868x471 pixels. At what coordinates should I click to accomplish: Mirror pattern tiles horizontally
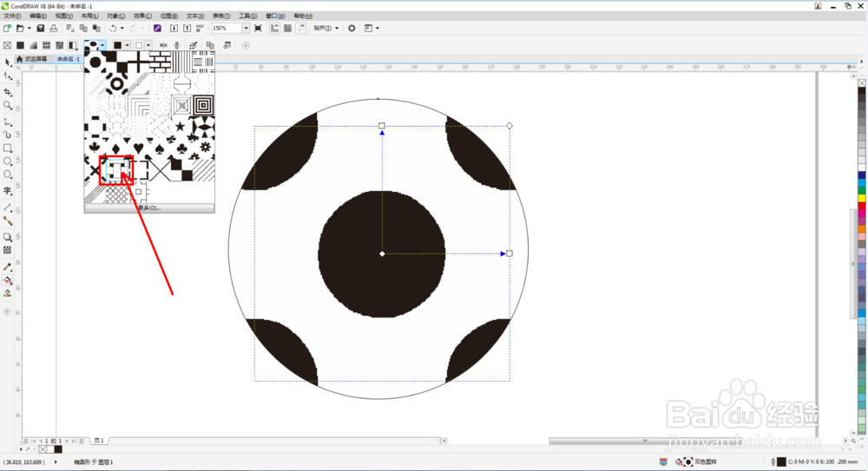tap(163, 45)
